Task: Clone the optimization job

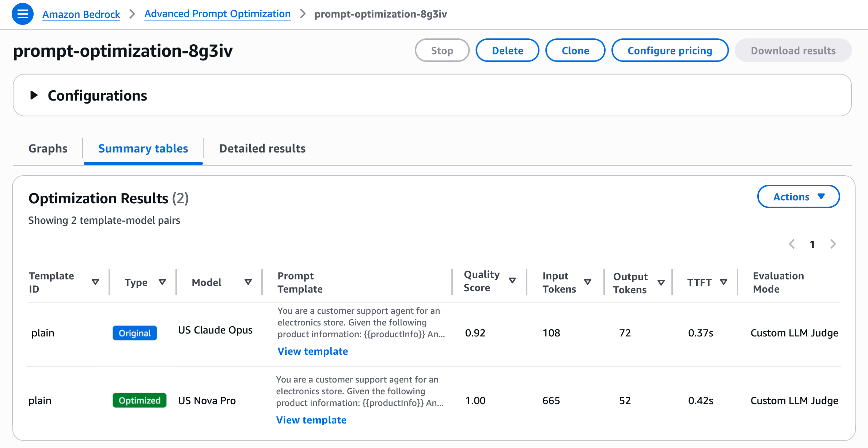Action: (x=576, y=50)
